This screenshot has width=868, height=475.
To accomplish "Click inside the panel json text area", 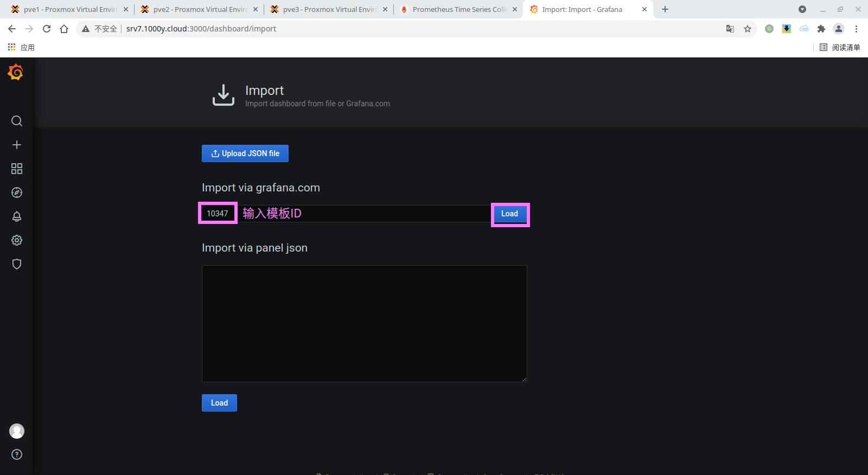I will point(364,324).
